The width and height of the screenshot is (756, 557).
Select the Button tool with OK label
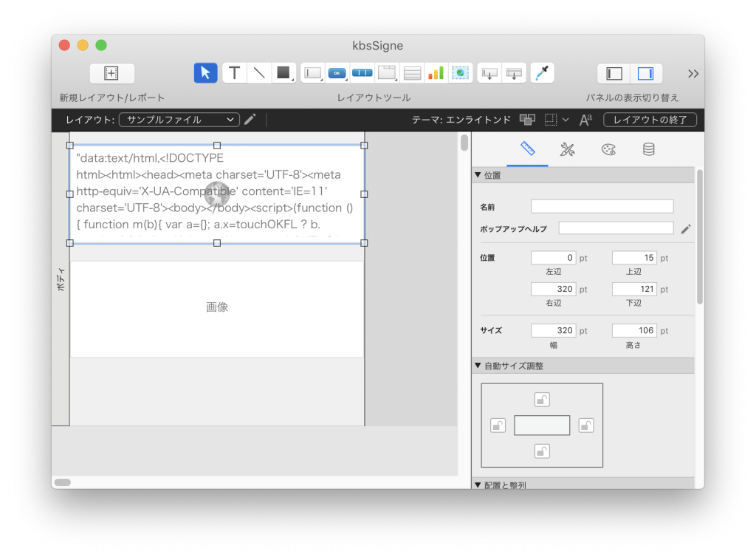tap(337, 73)
